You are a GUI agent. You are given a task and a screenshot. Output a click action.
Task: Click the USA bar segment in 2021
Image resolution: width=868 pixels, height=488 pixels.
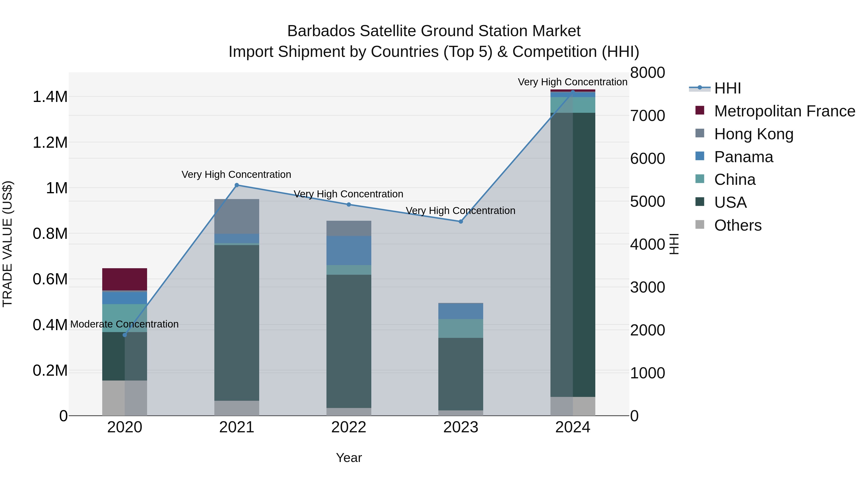pyautogui.click(x=237, y=323)
